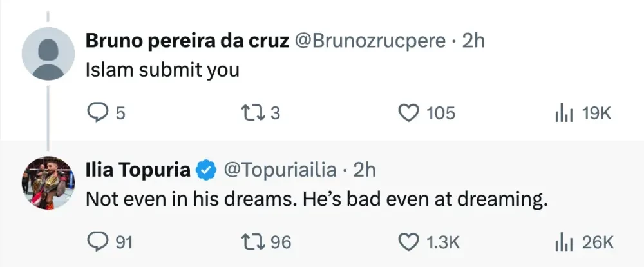The width and height of the screenshot is (644, 267).
Task: Reply to Ilia Topuria's tweet
Action: (96, 242)
